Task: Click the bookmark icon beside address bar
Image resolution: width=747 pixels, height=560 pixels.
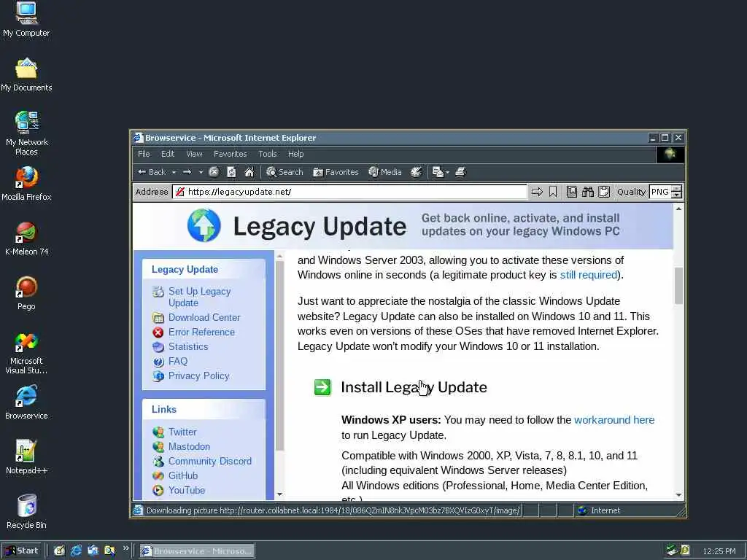Action: coord(553,192)
